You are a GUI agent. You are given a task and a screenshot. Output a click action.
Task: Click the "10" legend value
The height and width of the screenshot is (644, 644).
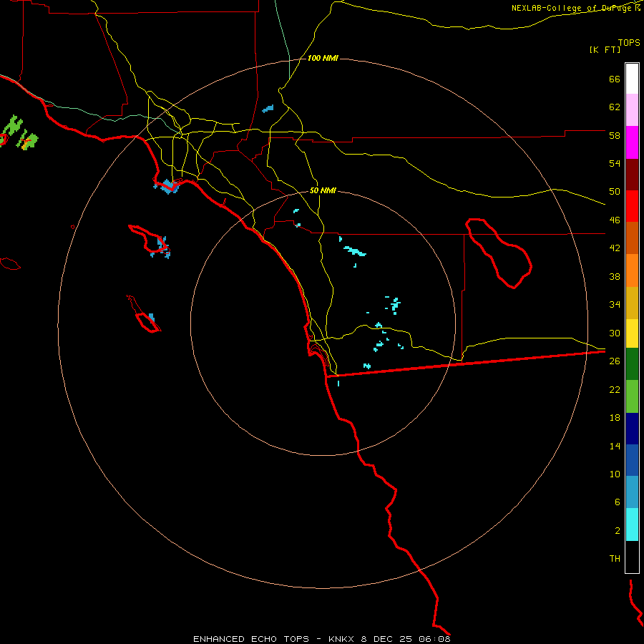(615, 474)
